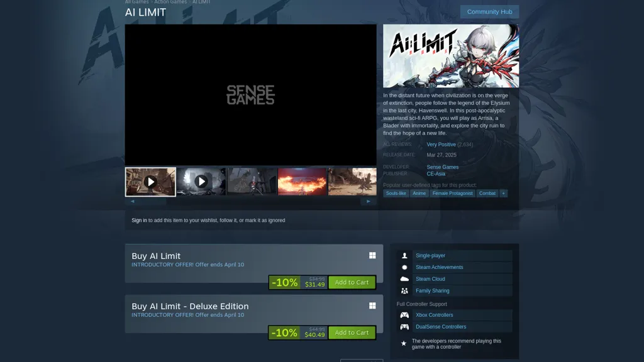Click Windows icon on Deluxe Edition box
The image size is (644, 362).
(x=372, y=306)
